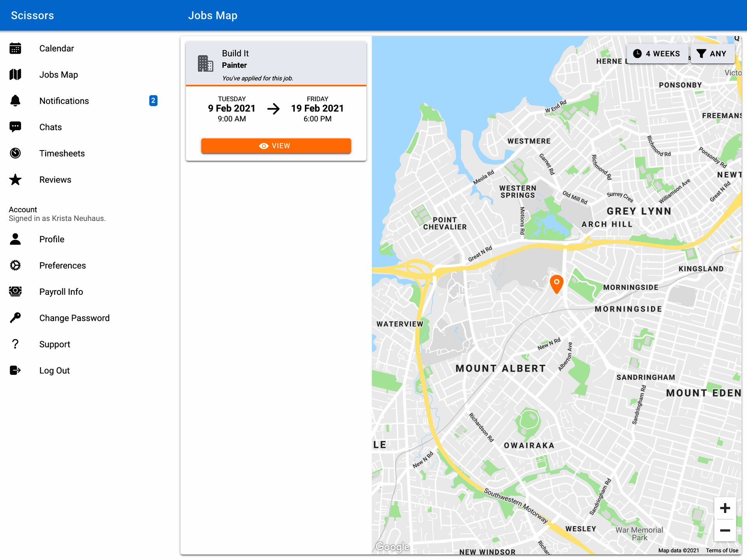Click the Calendar icon in sidebar
The height and width of the screenshot is (560, 747).
pos(15,49)
